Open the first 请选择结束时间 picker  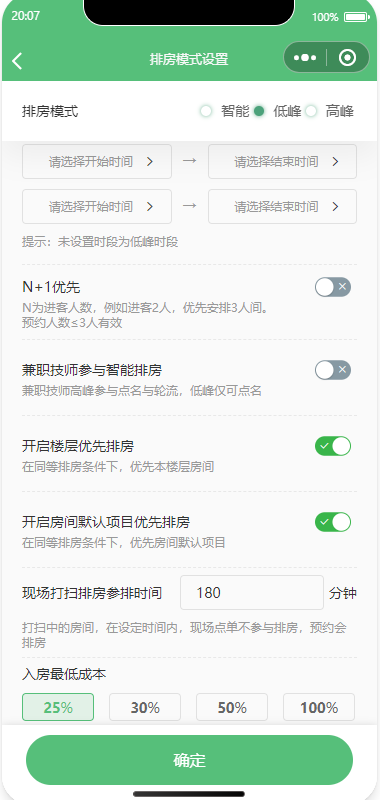point(282,161)
